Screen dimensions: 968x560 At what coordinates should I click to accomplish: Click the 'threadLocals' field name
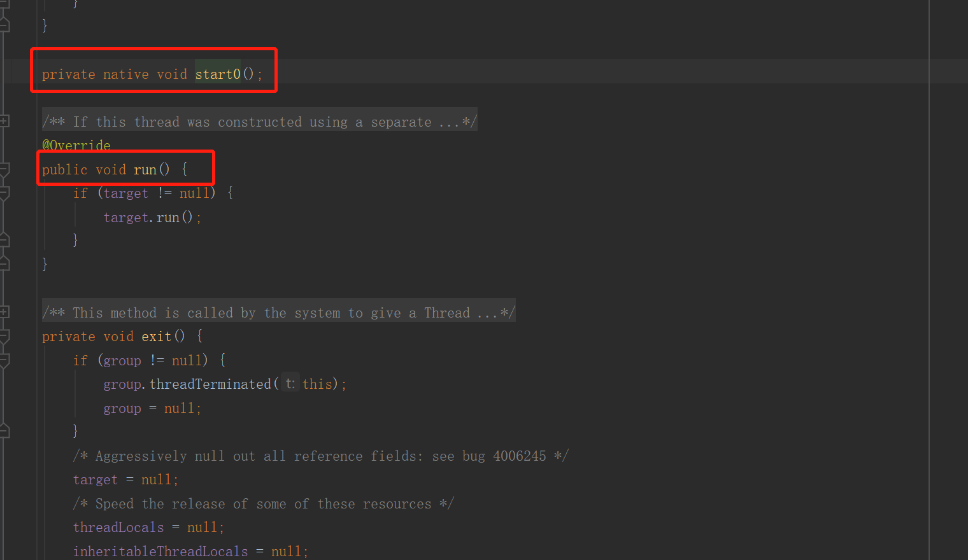tap(118, 528)
